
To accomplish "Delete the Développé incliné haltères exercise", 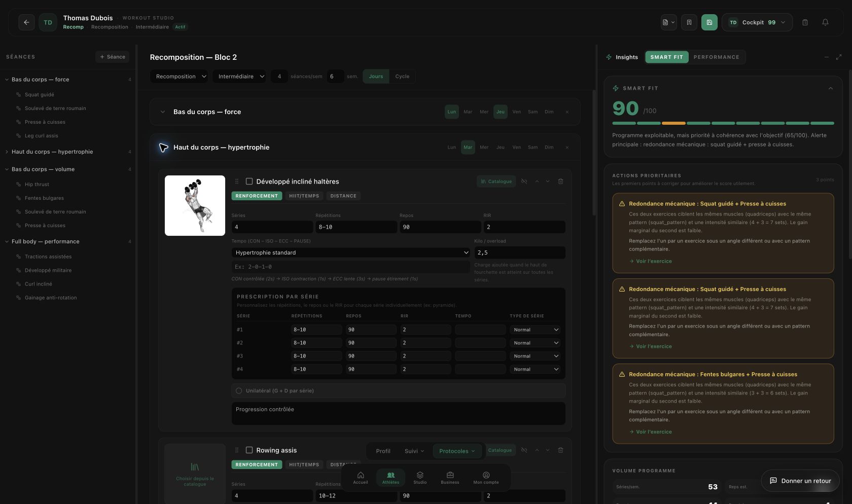I will coord(560,182).
